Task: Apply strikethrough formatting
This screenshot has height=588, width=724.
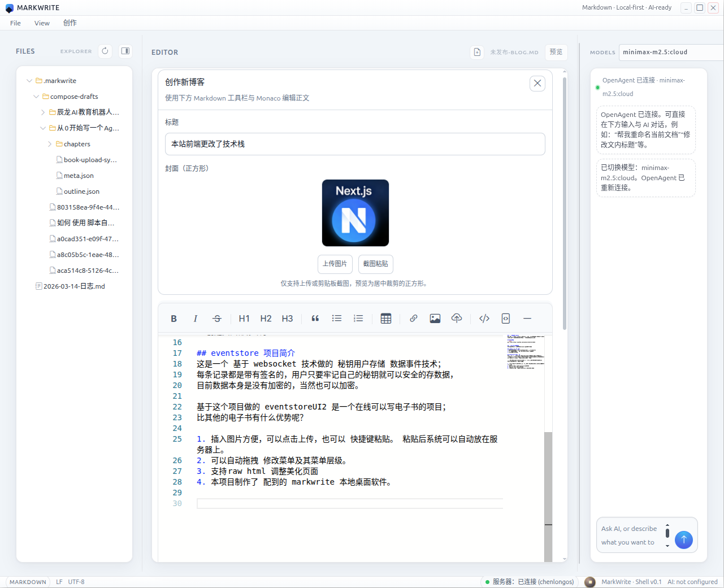Action: click(x=217, y=319)
